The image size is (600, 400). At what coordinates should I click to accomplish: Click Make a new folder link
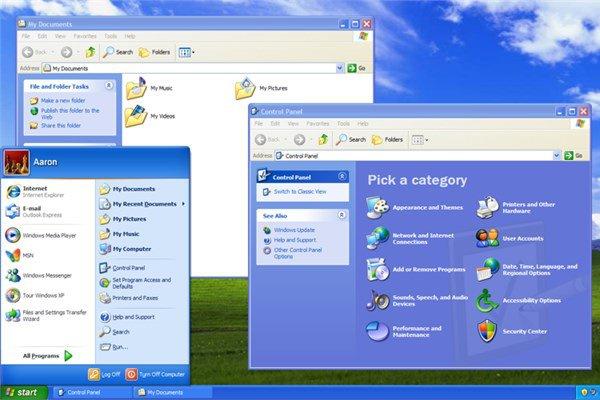coord(63,100)
